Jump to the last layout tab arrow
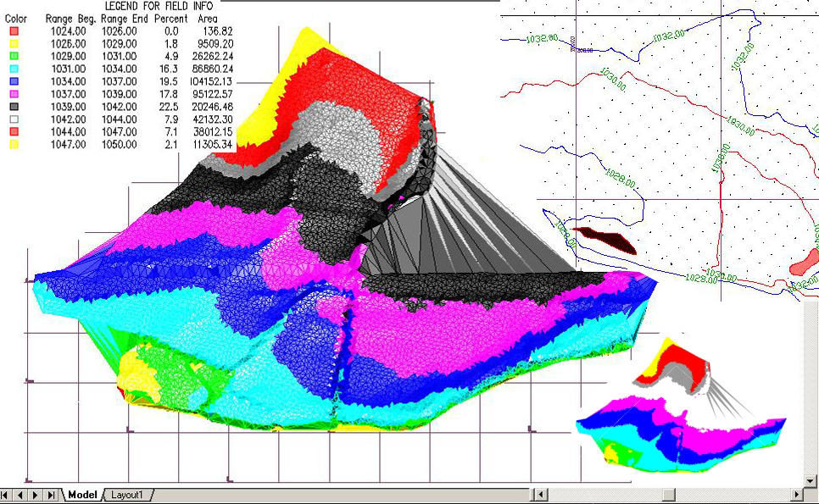 [52, 495]
